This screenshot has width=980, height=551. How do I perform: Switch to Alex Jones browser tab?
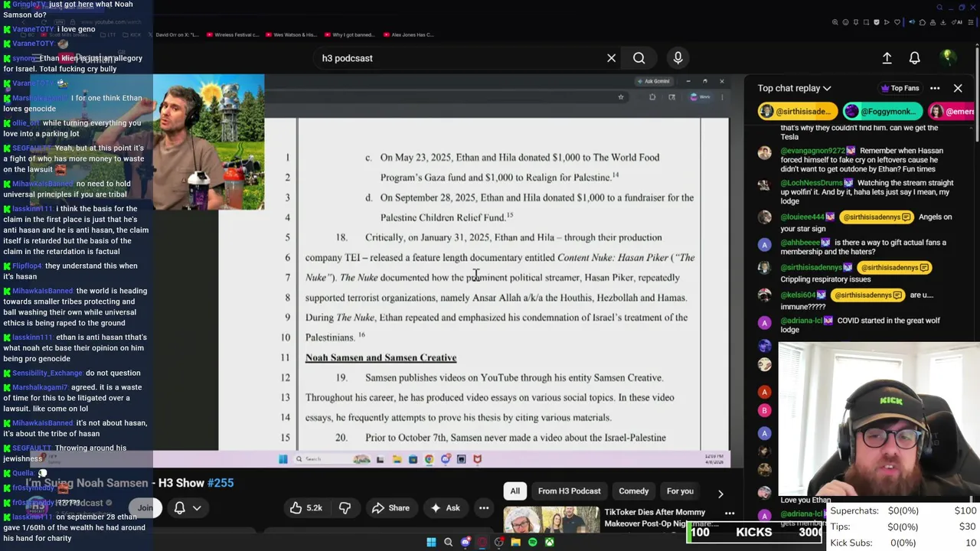[409, 34]
